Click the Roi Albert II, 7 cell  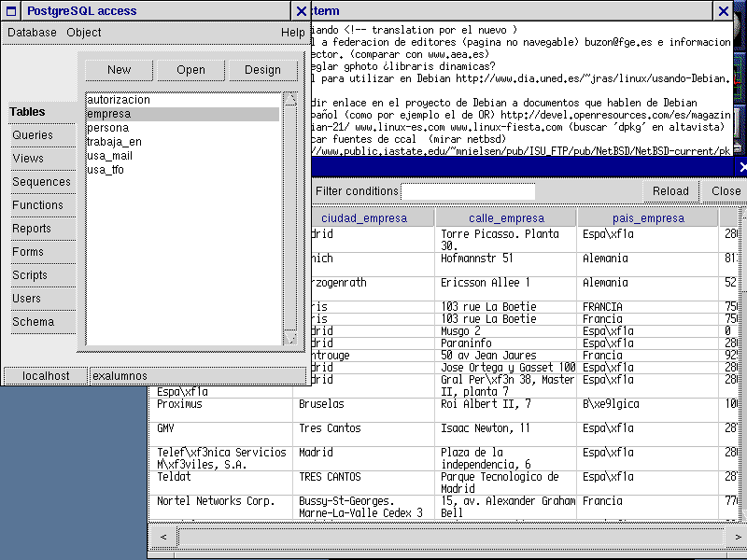(505, 410)
